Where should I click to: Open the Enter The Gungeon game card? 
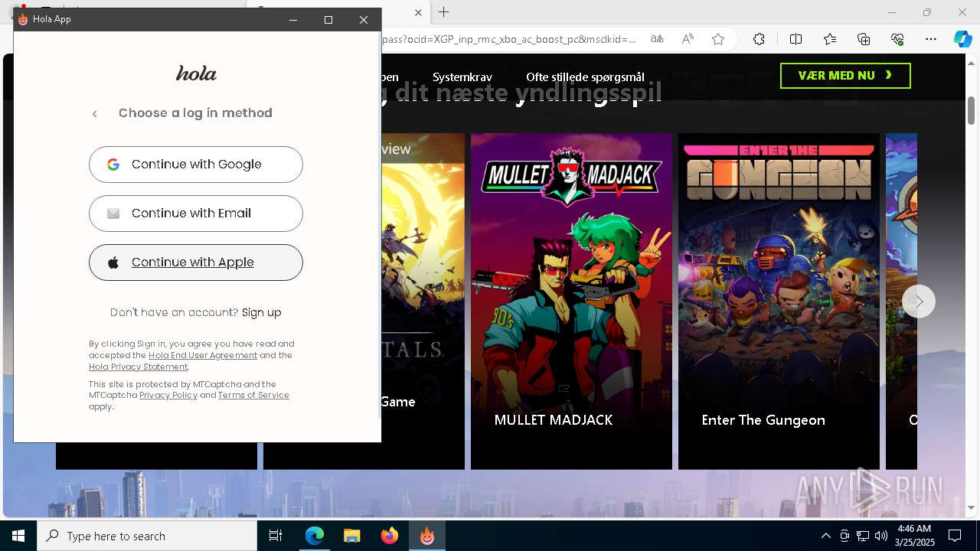point(779,301)
